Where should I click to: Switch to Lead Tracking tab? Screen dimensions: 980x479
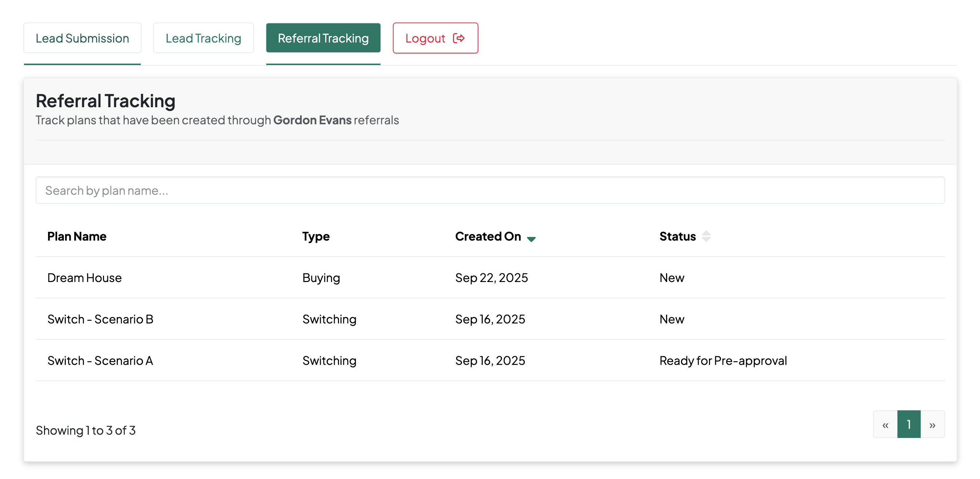point(203,39)
